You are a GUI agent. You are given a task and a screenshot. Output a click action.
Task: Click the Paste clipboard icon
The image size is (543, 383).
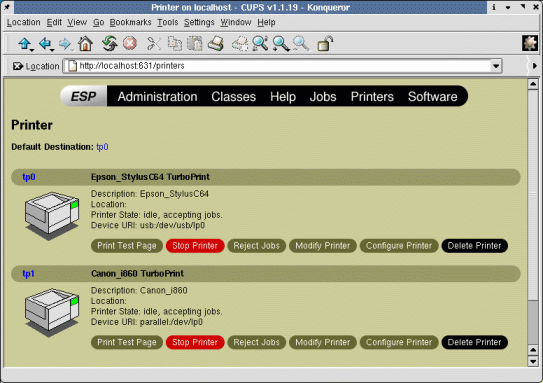pyautogui.click(x=195, y=44)
